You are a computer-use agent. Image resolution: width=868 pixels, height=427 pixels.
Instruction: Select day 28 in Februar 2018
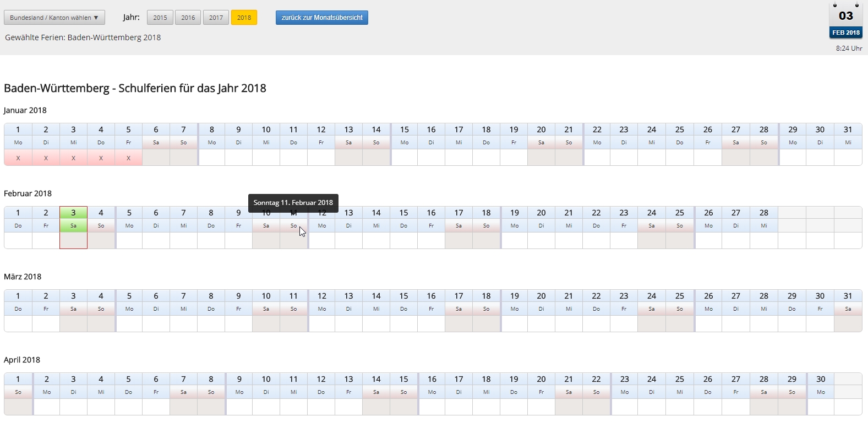(x=764, y=213)
